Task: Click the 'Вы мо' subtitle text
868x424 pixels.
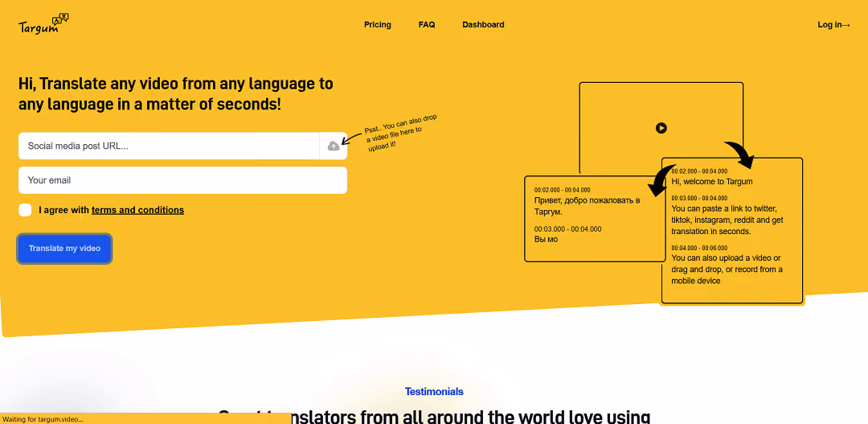Action: [x=546, y=240]
